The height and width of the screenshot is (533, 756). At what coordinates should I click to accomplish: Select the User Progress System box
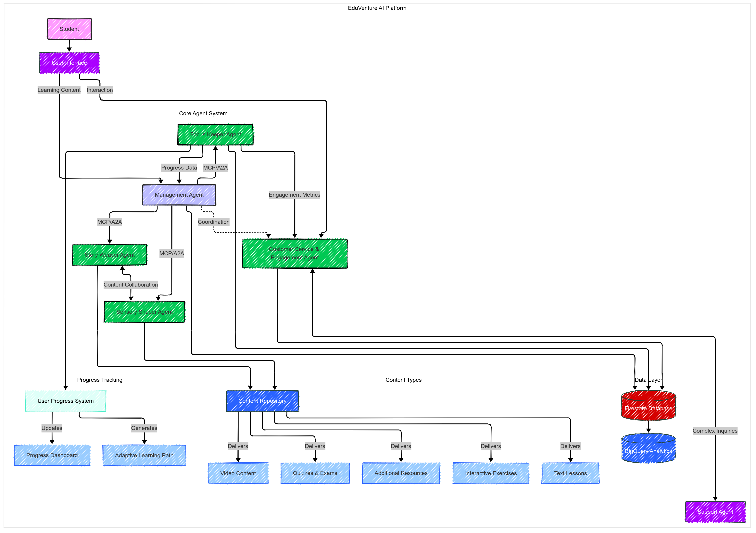coord(66,401)
